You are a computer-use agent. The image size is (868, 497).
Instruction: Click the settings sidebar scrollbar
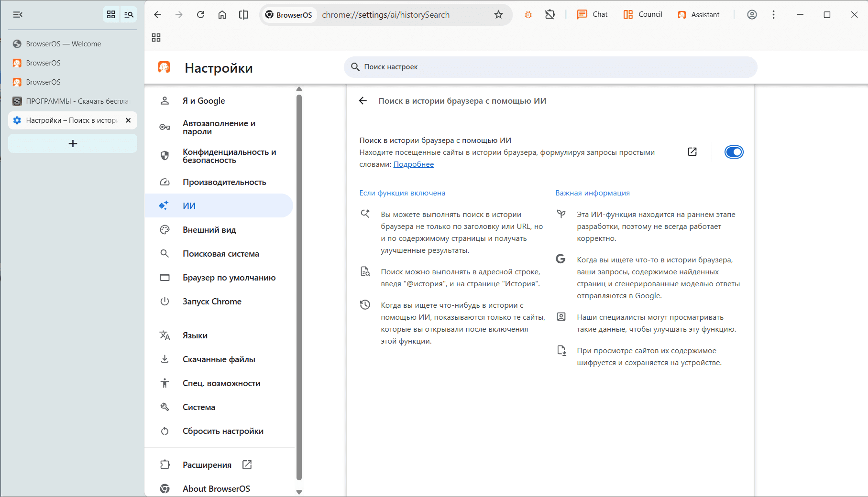pos(299,287)
